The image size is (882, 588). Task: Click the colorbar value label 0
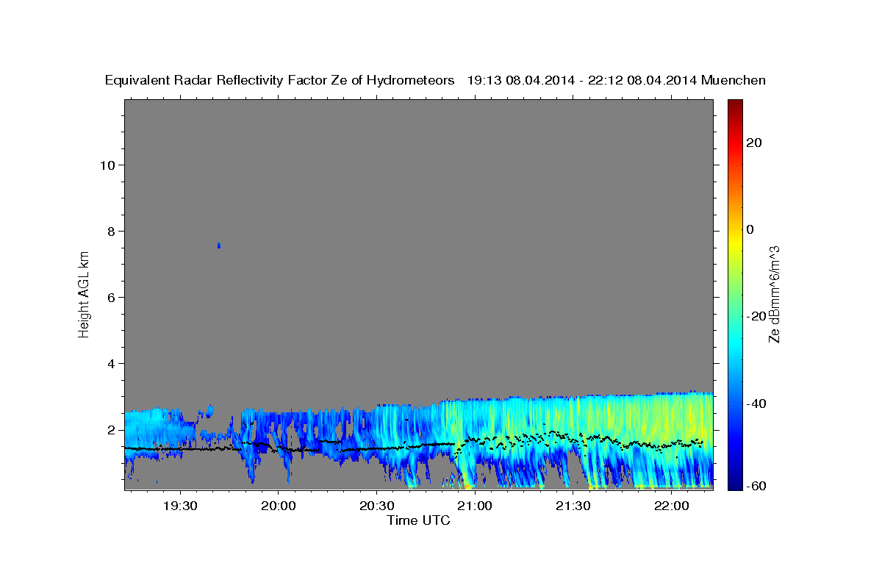point(750,229)
